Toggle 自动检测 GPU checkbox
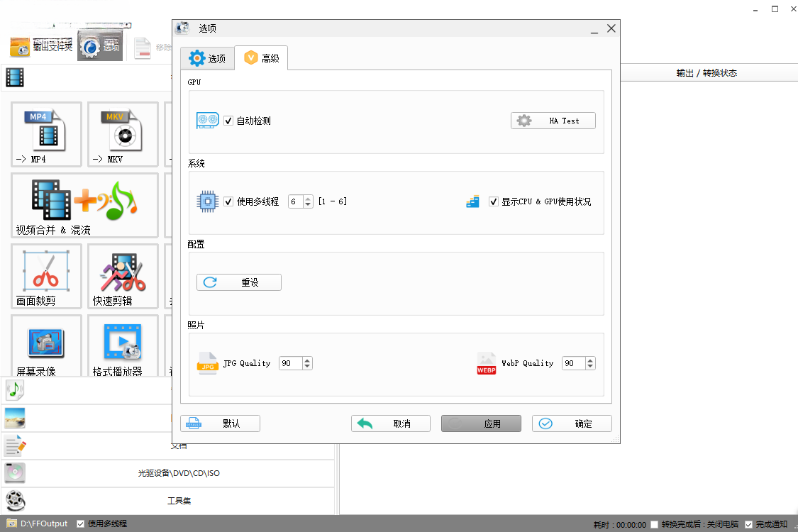798x532 pixels. 228,121
